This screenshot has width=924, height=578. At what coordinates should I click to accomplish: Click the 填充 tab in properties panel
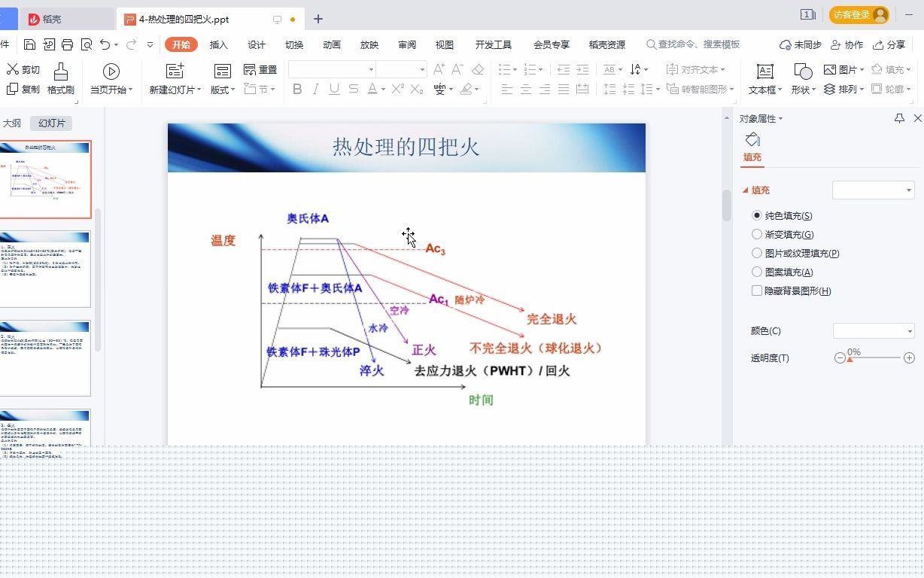[752, 157]
